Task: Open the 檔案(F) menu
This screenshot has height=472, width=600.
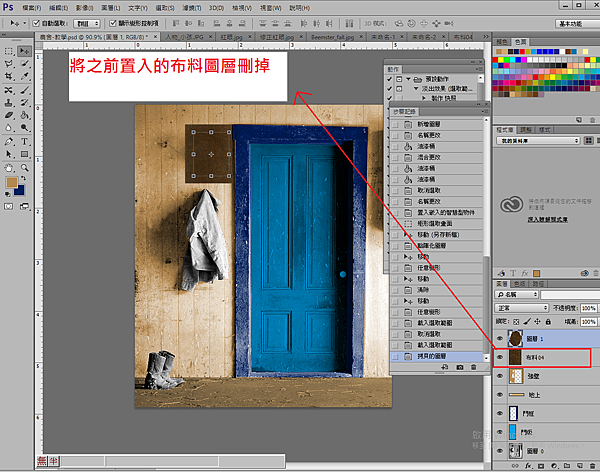Action: tap(32, 8)
